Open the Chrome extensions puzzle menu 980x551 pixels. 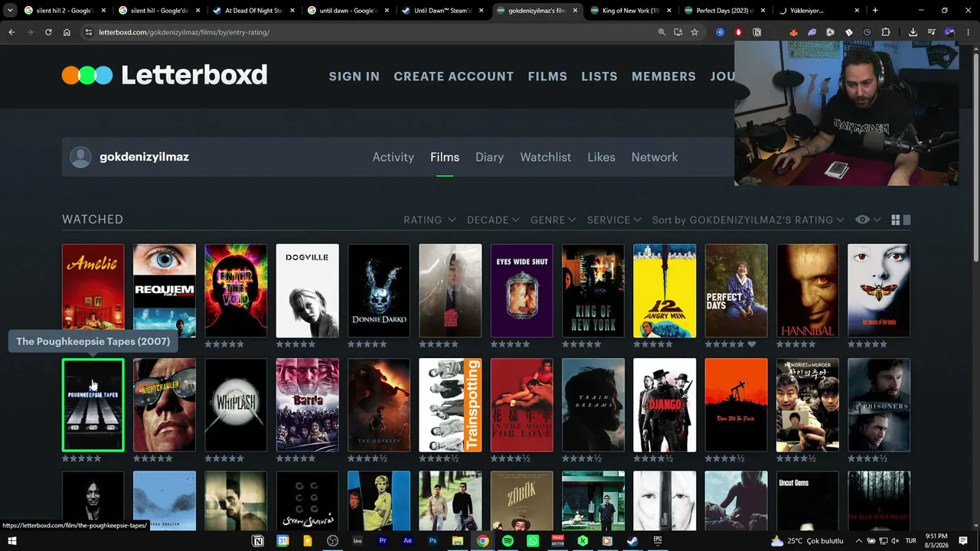pos(886,32)
